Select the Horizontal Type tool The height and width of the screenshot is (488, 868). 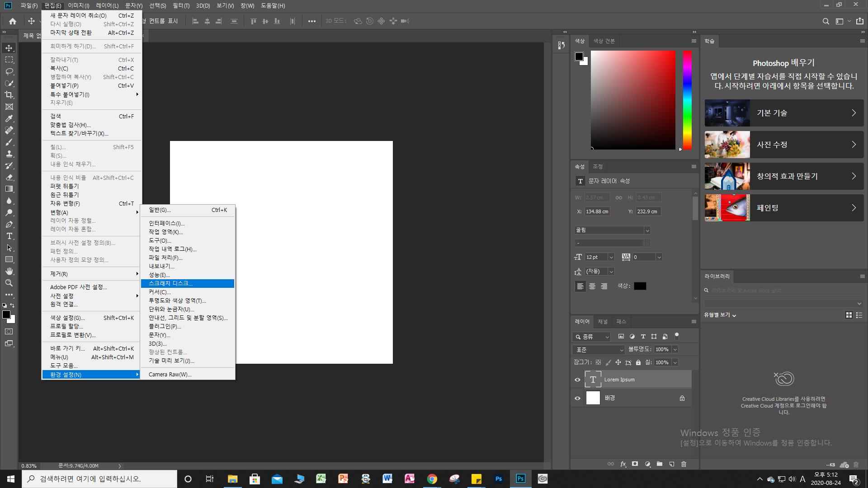click(9, 236)
